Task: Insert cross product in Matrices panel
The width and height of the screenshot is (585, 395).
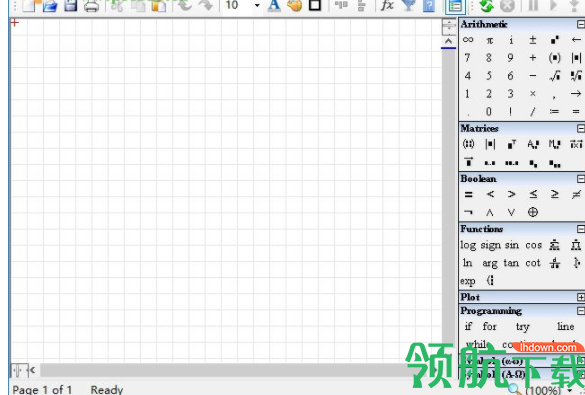Action: (x=576, y=144)
